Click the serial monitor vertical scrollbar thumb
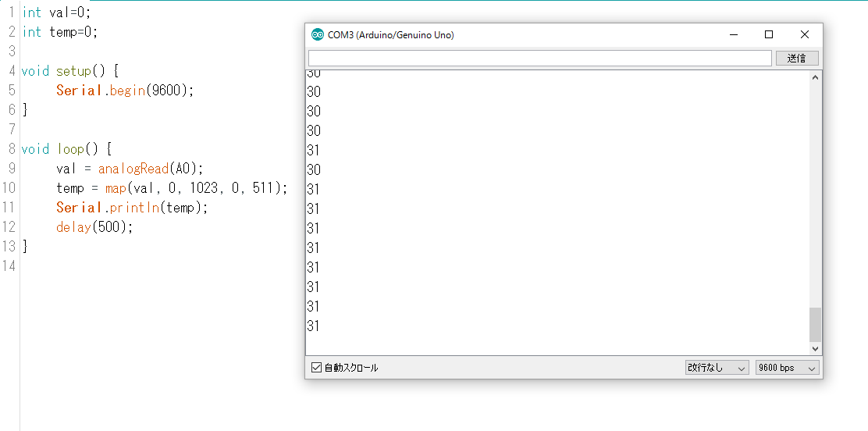 pos(815,325)
